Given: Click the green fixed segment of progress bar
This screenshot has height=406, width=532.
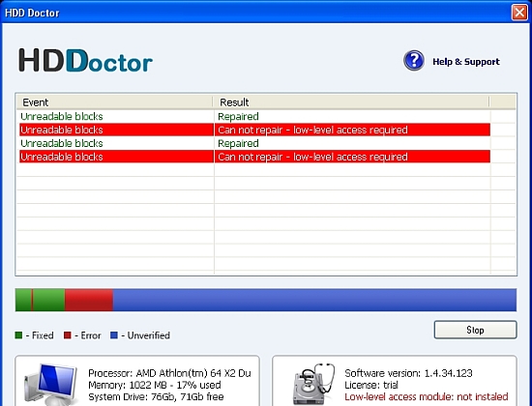Looking at the screenshot, I should [x=48, y=300].
